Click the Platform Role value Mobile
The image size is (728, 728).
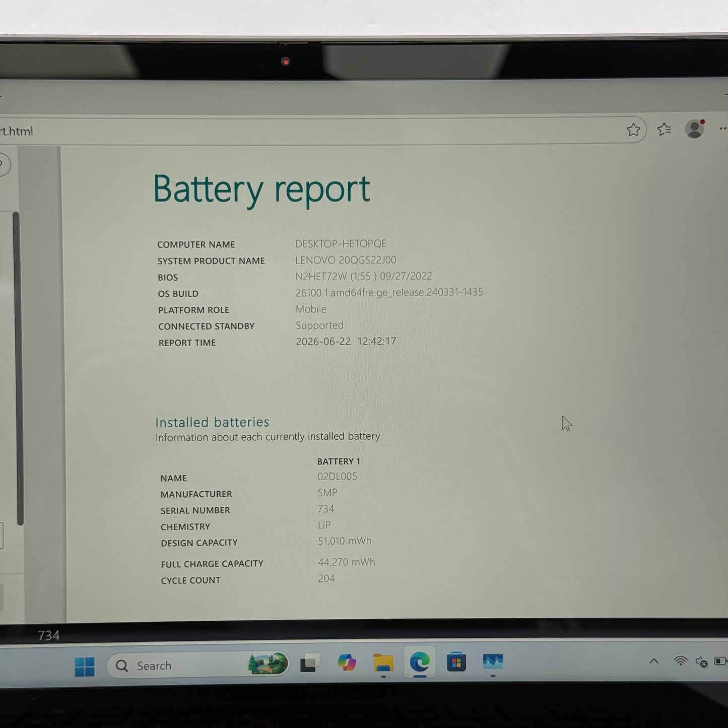coord(311,309)
